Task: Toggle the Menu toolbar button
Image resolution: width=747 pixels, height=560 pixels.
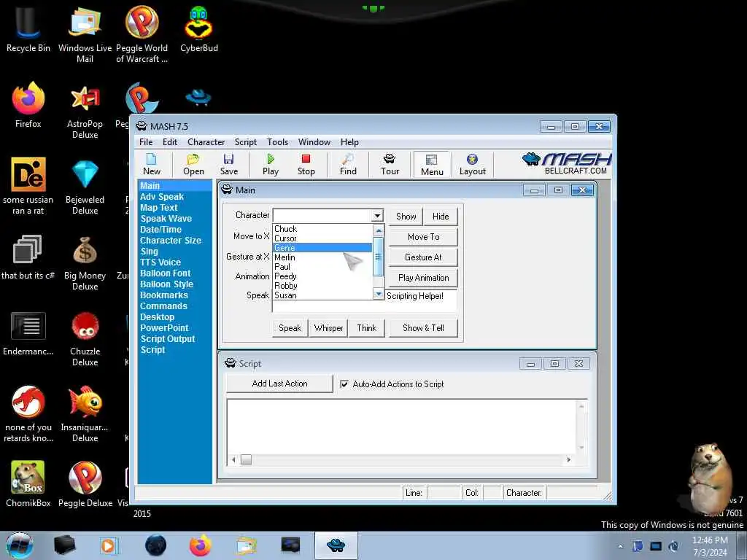Action: (432, 165)
